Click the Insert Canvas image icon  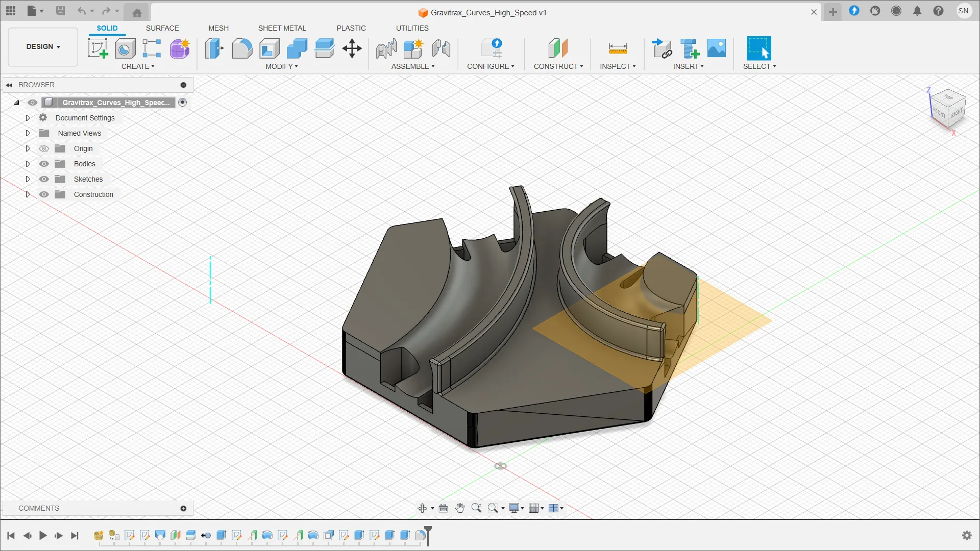click(x=717, y=48)
